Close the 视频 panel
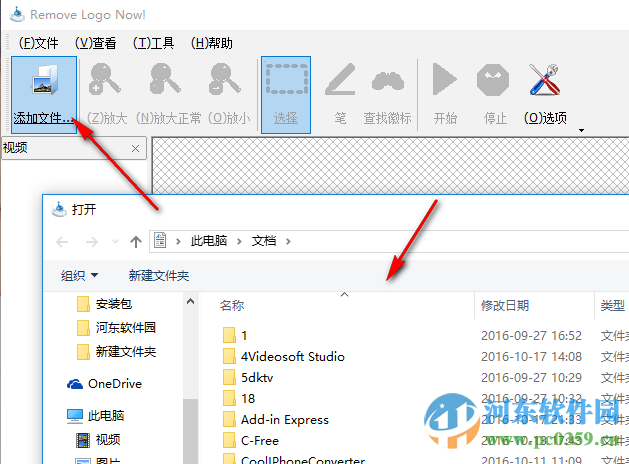Viewport: 629px width, 464px height. tap(136, 148)
